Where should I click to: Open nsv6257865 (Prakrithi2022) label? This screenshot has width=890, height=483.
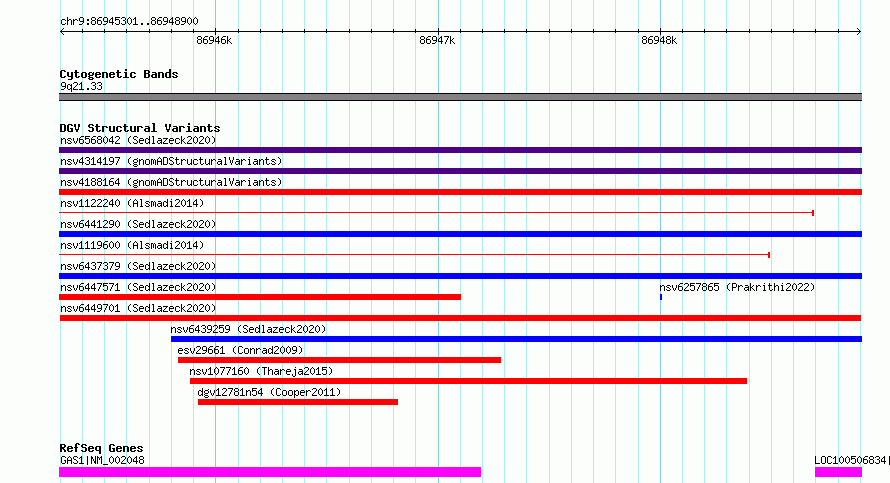click(x=737, y=287)
